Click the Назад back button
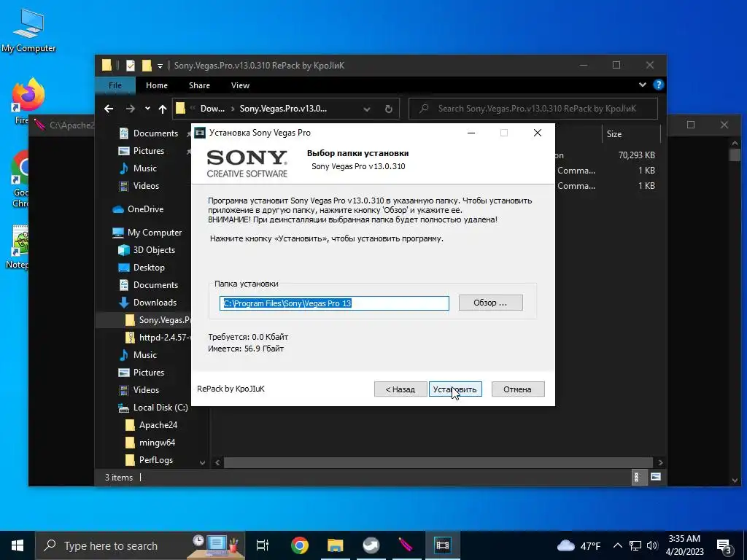Image resolution: width=747 pixels, height=560 pixels. pos(400,389)
